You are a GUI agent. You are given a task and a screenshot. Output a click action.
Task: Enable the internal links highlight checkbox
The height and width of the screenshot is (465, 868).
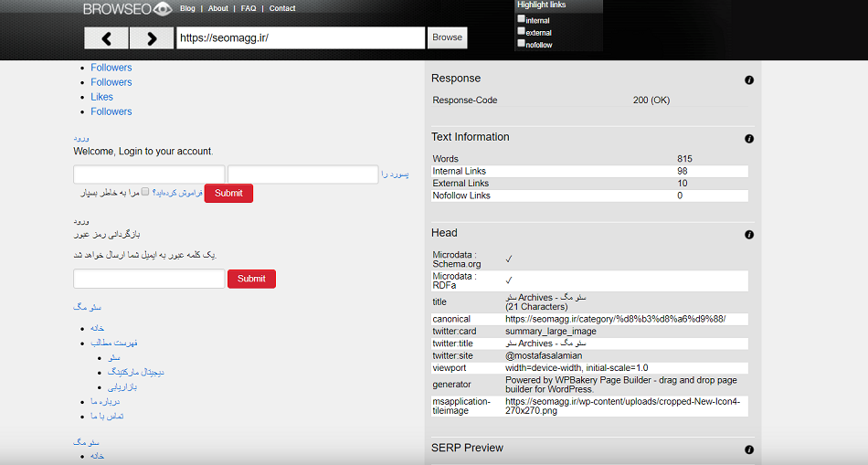pyautogui.click(x=521, y=18)
